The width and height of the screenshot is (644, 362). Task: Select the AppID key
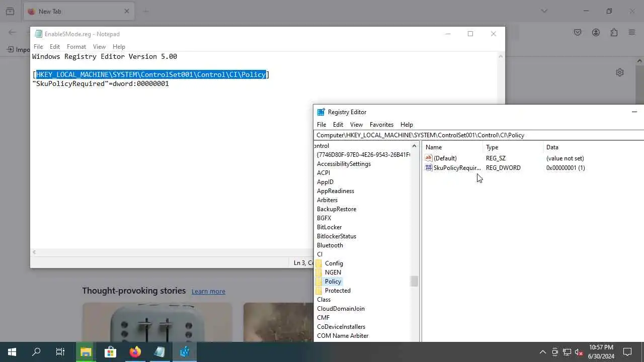click(x=325, y=182)
